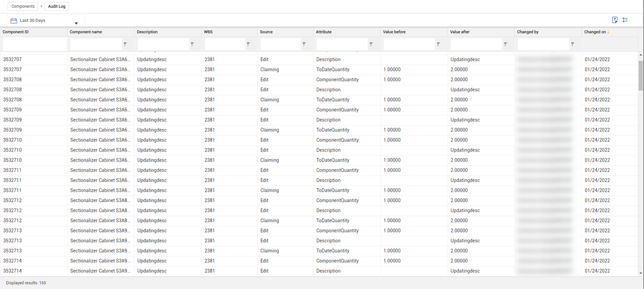Click the Component ID filter text box
The image size is (644, 289).
[33, 44]
